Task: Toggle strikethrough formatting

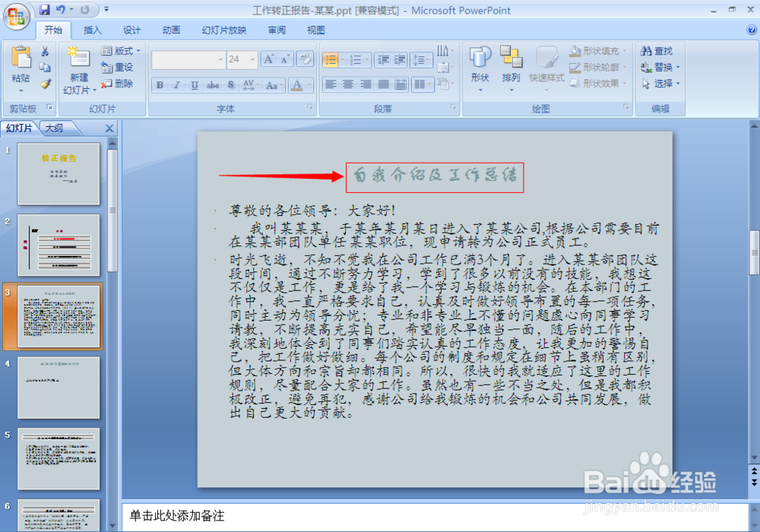Action: (212, 85)
